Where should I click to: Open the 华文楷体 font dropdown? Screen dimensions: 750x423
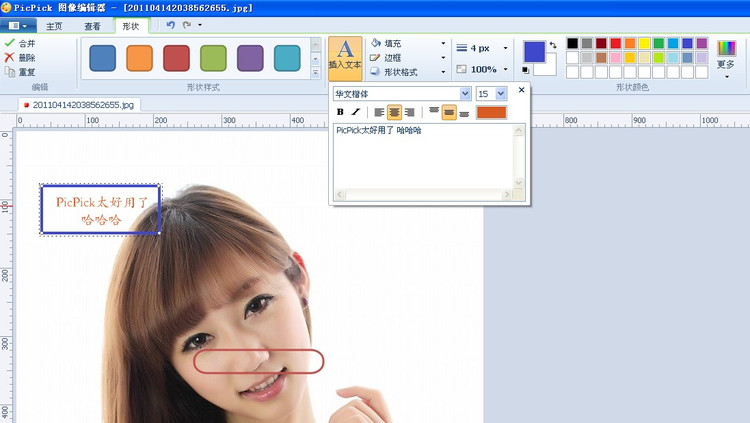click(x=465, y=94)
